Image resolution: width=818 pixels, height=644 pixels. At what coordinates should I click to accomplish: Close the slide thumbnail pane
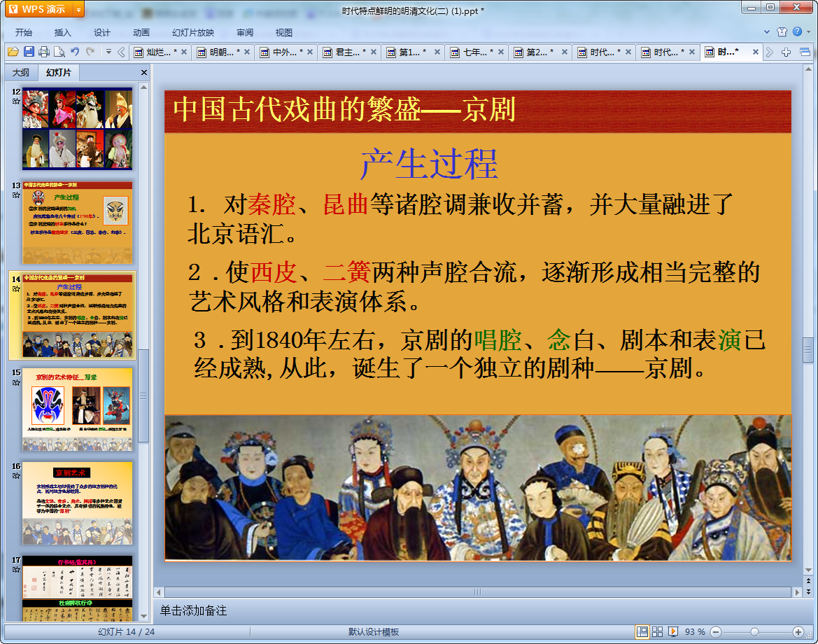pyautogui.click(x=144, y=73)
